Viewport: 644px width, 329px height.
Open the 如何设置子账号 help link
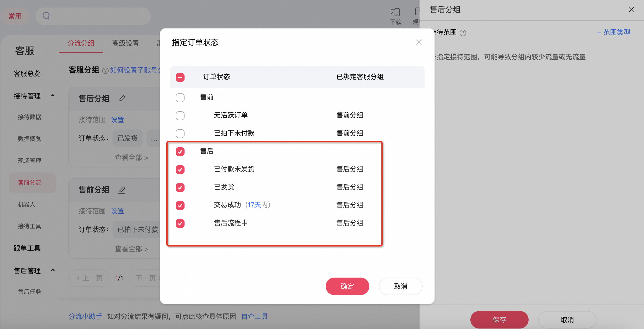[x=135, y=70]
